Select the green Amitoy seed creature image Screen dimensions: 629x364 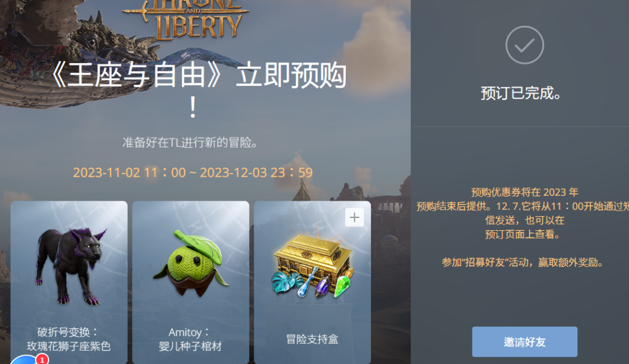190,263
